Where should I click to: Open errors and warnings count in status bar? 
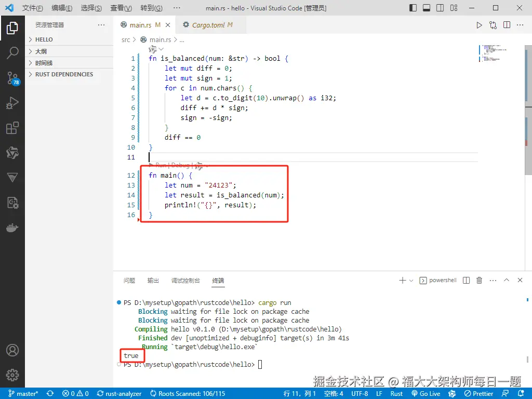coord(75,394)
